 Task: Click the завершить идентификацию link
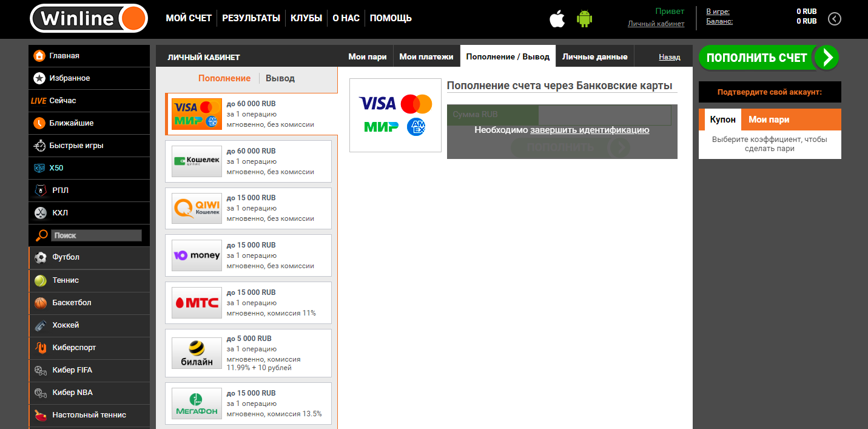click(590, 130)
